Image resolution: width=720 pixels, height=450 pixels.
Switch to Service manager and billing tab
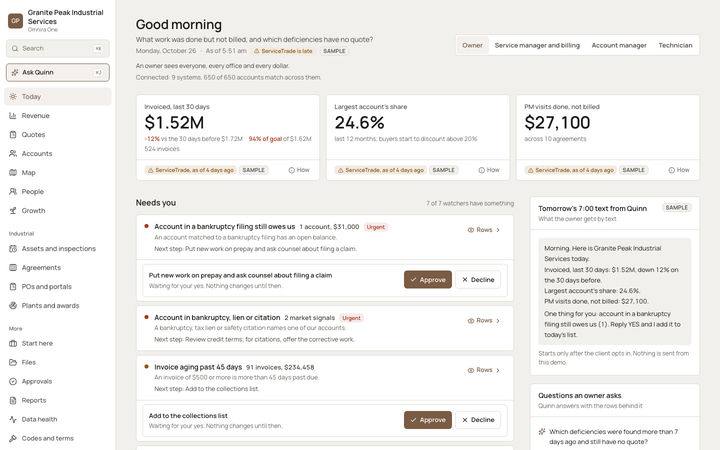click(x=537, y=45)
